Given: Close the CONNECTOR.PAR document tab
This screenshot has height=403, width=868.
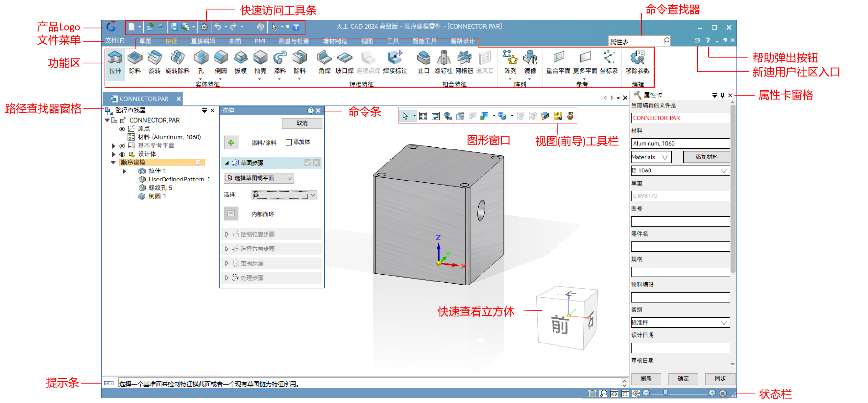Looking at the screenshot, I should pyautogui.click(x=179, y=99).
